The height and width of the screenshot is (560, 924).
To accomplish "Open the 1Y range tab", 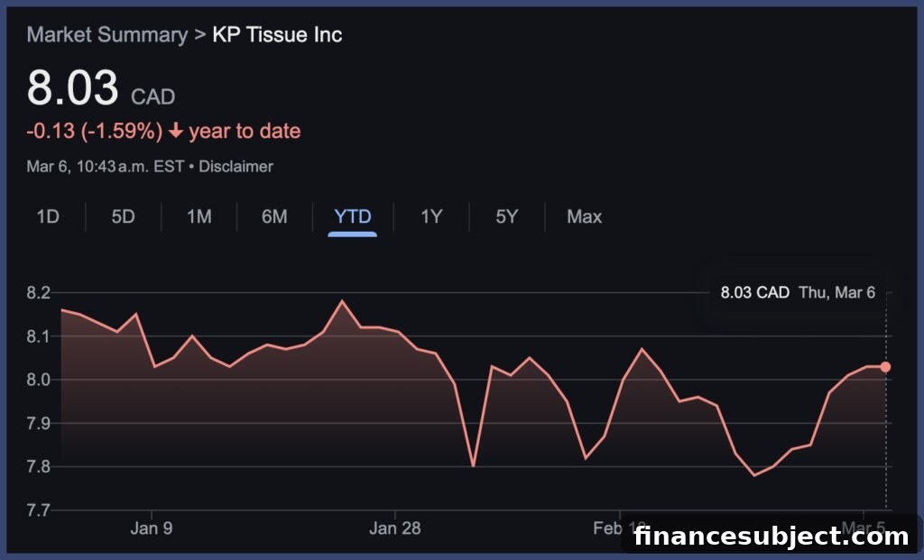I will point(431,216).
